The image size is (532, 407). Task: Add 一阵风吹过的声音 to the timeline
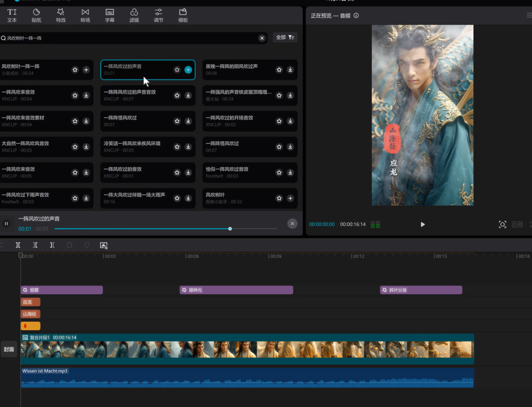[x=188, y=70]
